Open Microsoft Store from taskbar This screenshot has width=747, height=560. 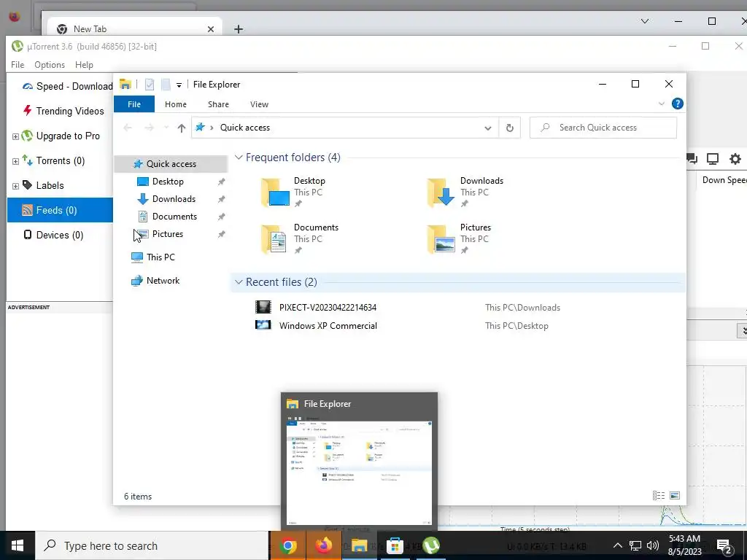coord(395,545)
